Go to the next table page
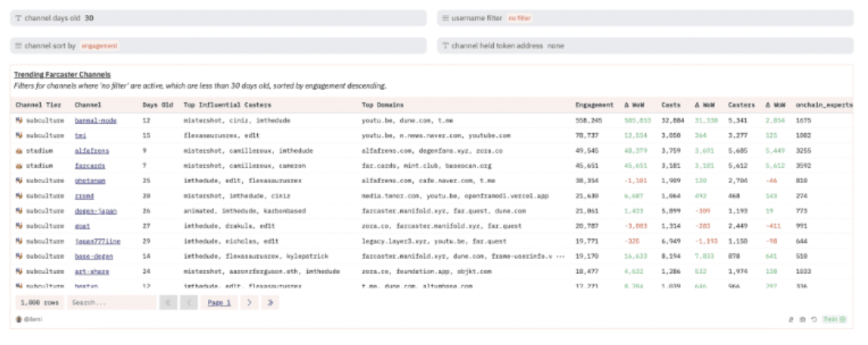Screen dimensions: 868x345 point(249,303)
